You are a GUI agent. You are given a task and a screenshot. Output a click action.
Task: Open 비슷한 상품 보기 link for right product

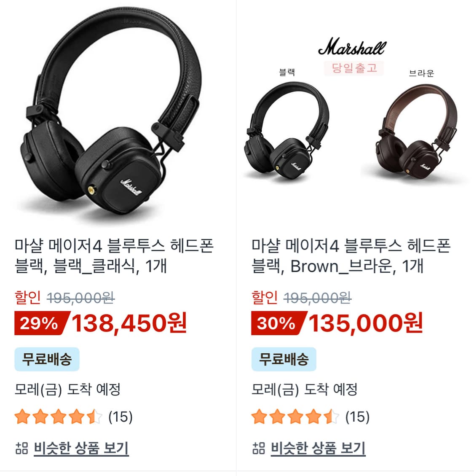pos(318,448)
